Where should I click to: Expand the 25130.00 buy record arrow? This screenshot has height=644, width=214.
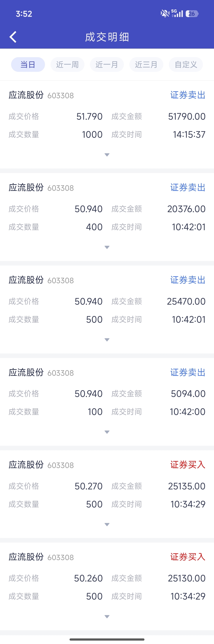coord(107,617)
